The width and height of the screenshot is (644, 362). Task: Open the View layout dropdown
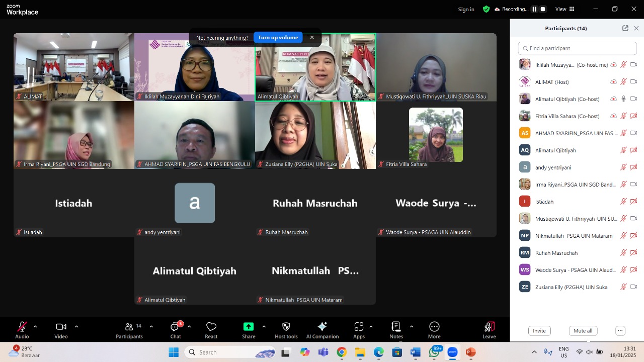(565, 9)
